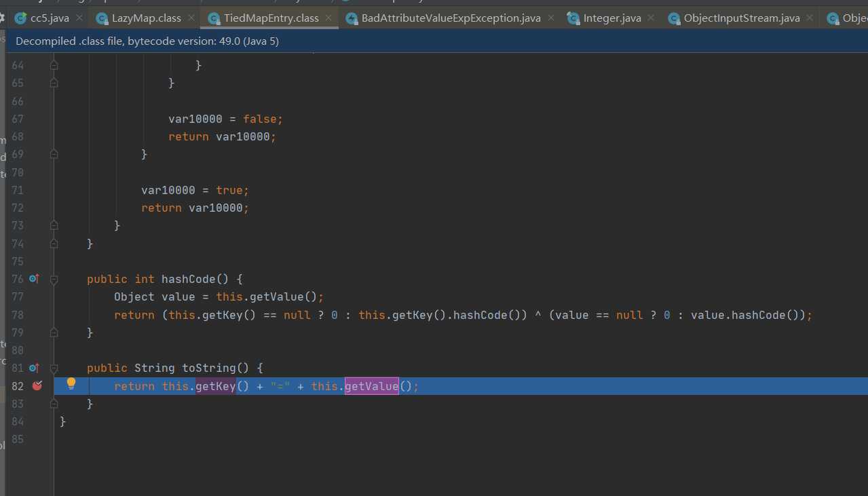868x496 pixels.
Task: Close the cc5.java tab
Action: tap(80, 18)
